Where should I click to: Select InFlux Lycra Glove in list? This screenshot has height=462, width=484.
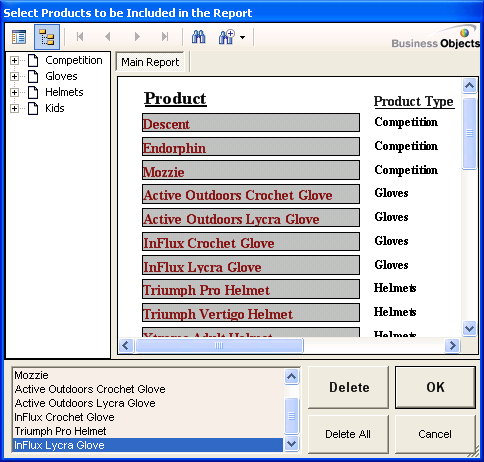pyautogui.click(x=148, y=445)
